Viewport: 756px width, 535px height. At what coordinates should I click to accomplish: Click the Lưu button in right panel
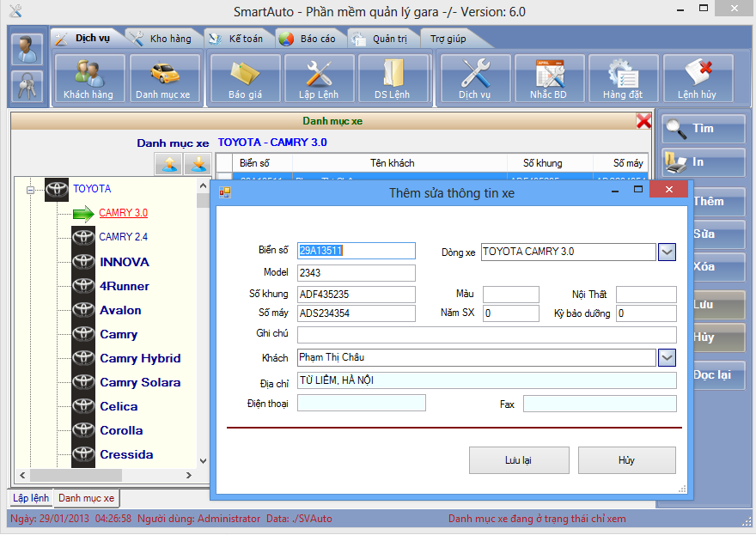(719, 305)
